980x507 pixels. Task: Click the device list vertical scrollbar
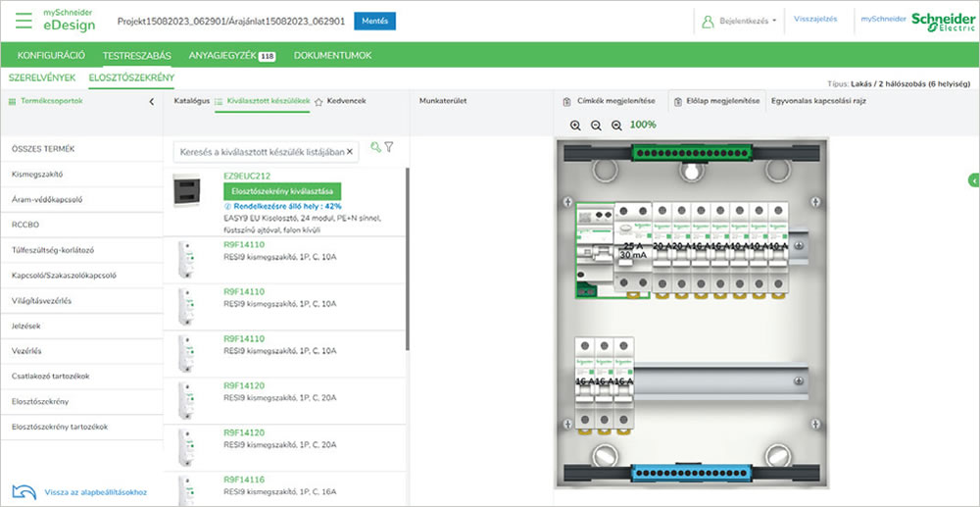coord(408,260)
